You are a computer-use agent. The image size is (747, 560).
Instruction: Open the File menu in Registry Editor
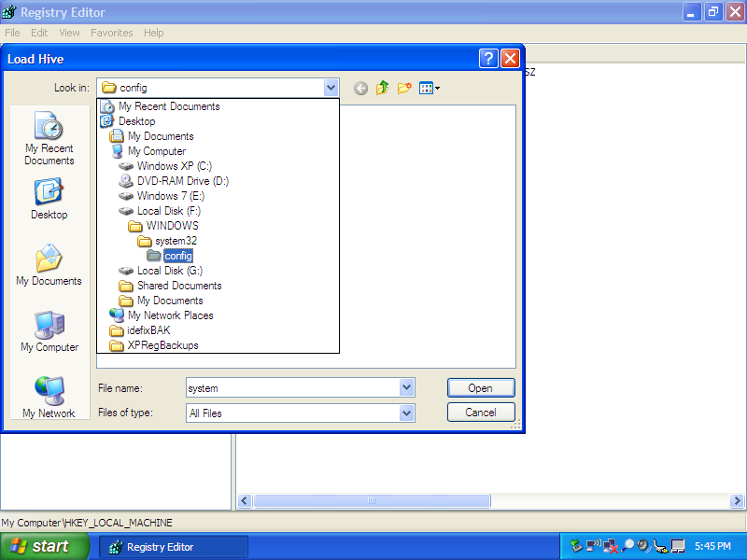click(12, 33)
